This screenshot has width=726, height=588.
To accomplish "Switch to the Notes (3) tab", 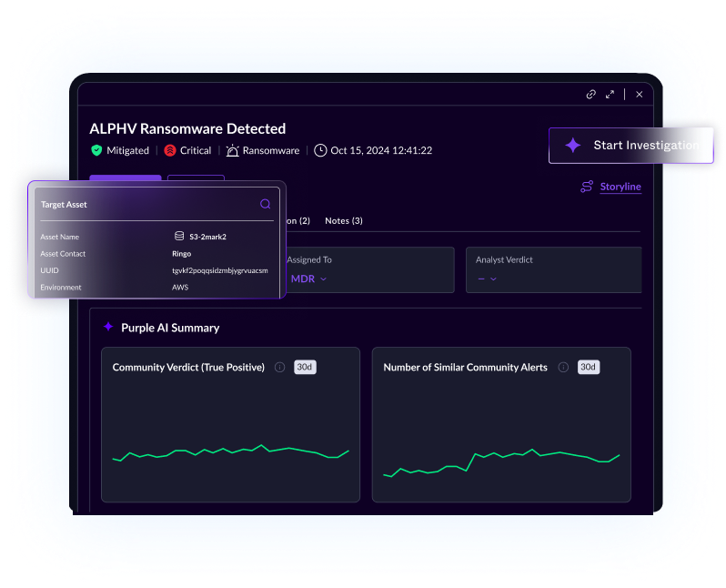I will (x=344, y=220).
